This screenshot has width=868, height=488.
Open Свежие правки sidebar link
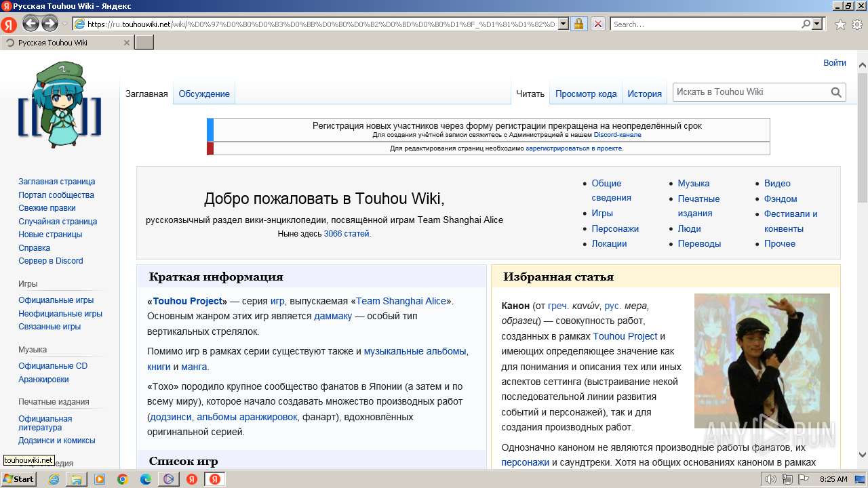(47, 208)
